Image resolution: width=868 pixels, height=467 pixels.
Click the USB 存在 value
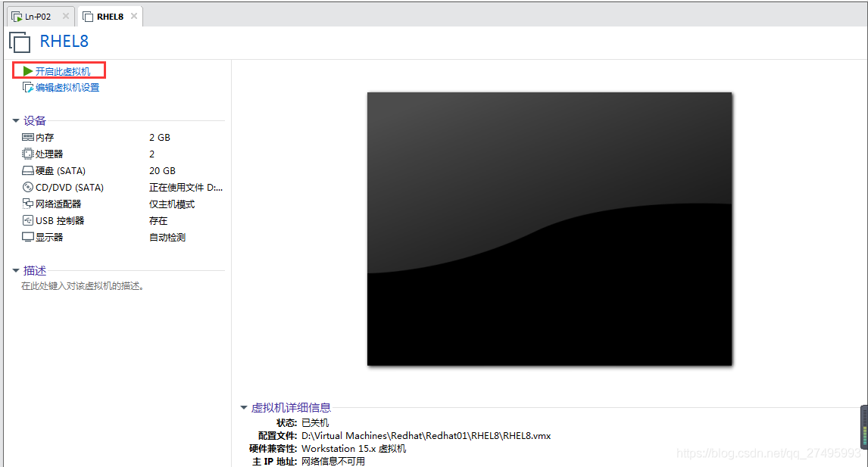[158, 221]
